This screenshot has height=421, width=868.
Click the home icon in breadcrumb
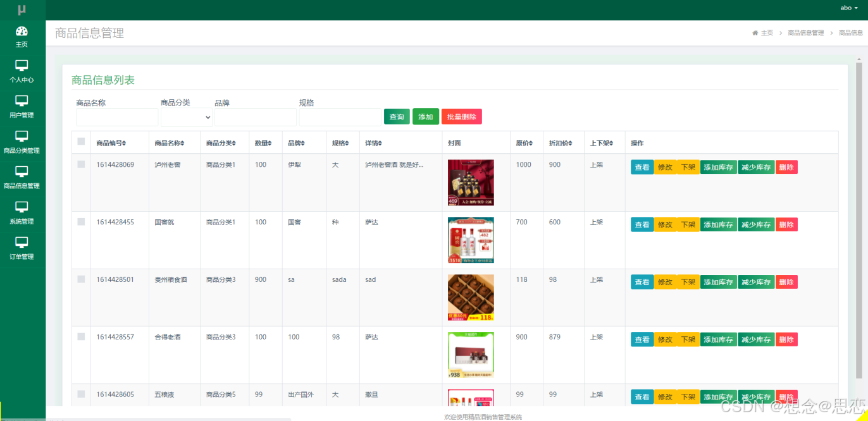tap(755, 33)
